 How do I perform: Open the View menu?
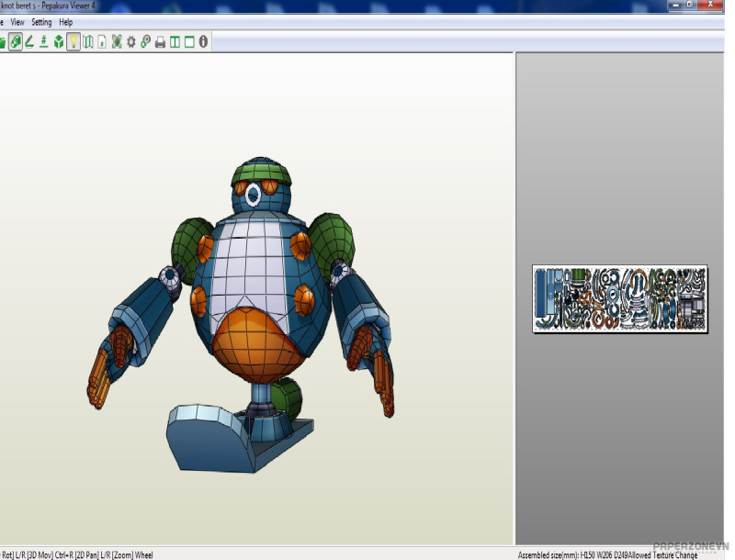[17, 22]
